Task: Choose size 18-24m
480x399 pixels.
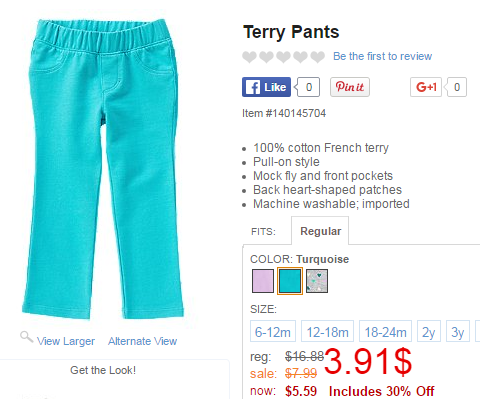Action: coord(385,331)
